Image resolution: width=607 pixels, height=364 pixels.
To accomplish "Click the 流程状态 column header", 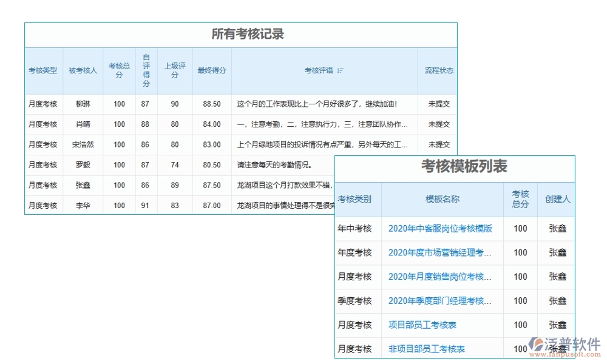I will pyautogui.click(x=439, y=70).
